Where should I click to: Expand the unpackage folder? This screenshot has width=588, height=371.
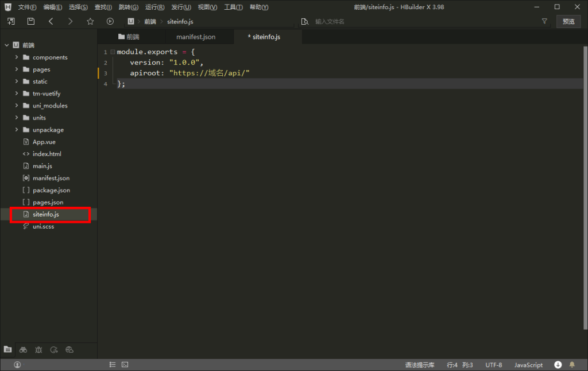pyautogui.click(x=17, y=129)
